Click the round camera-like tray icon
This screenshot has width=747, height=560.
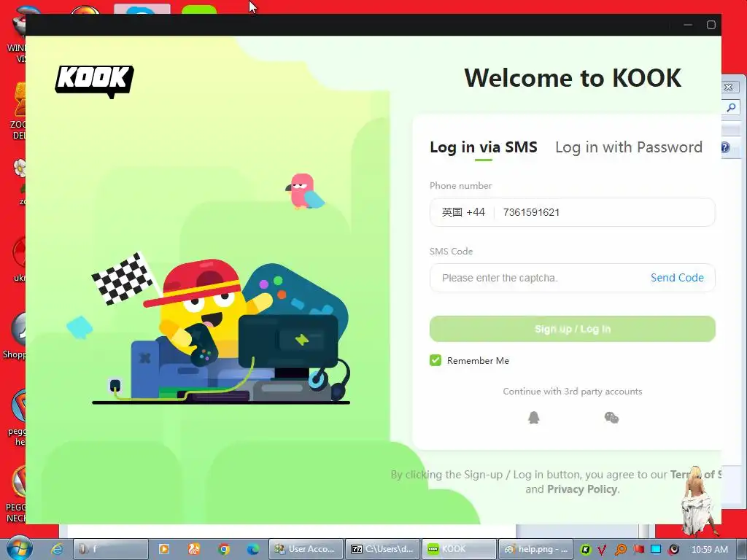pyautogui.click(x=673, y=550)
